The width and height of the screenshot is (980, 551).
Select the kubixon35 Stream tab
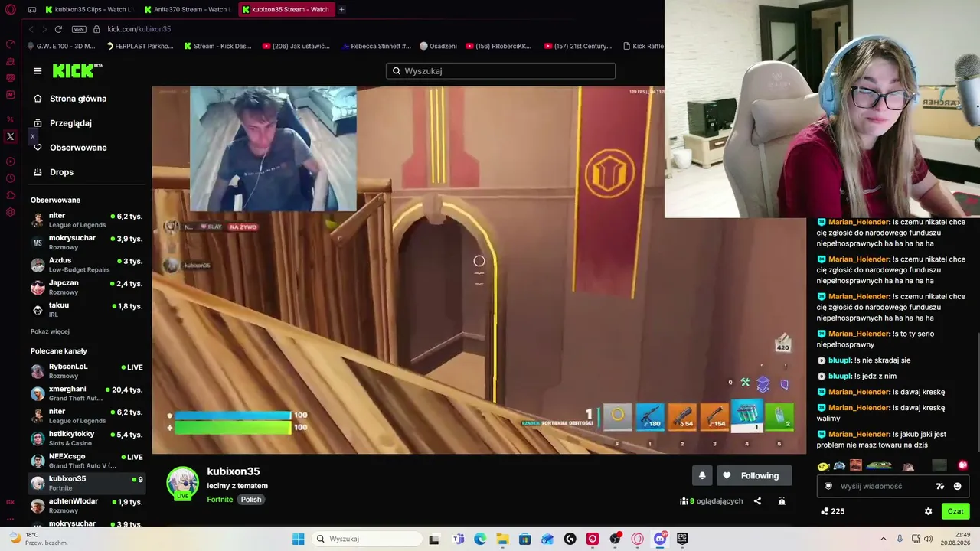coord(286,9)
